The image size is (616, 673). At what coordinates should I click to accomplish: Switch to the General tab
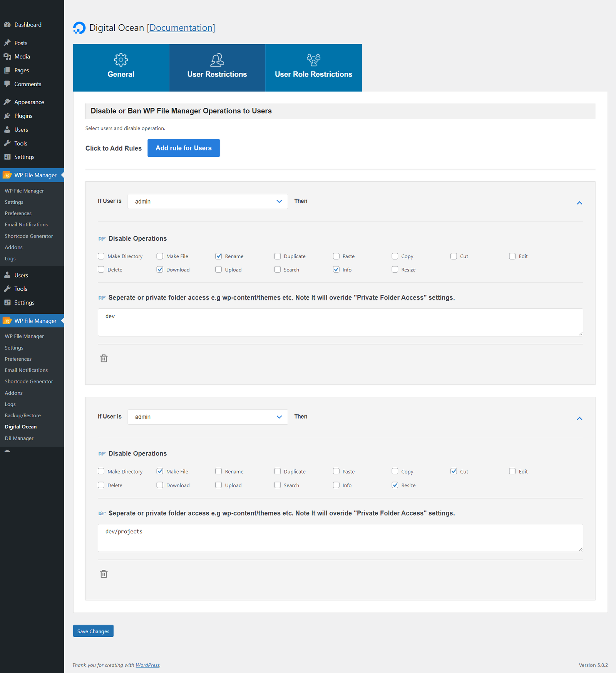(x=121, y=68)
